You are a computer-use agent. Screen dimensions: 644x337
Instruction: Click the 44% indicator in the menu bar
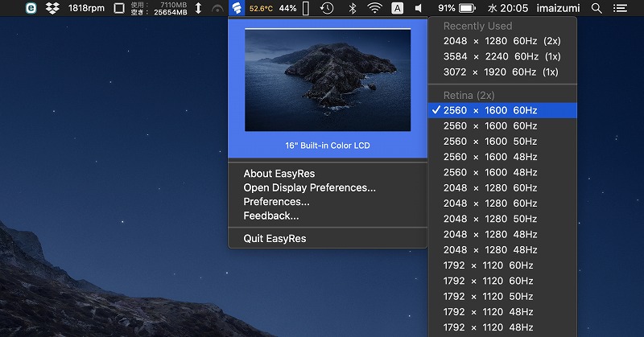[x=287, y=8]
